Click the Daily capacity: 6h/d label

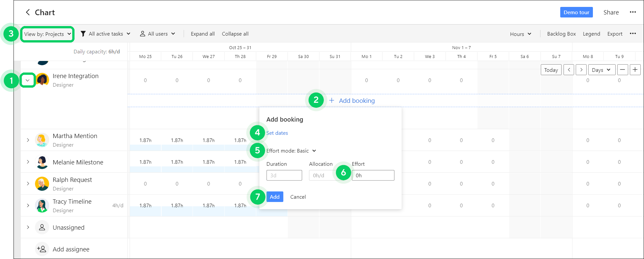97,52
